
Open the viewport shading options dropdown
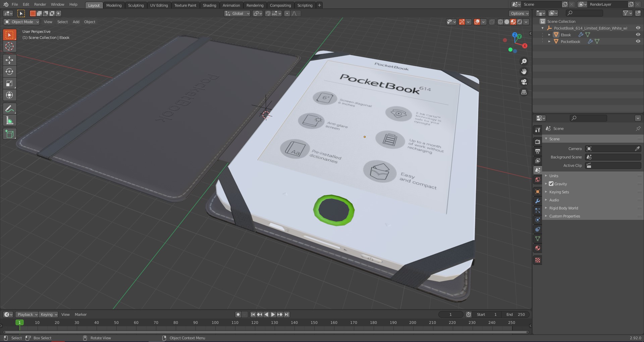(526, 22)
